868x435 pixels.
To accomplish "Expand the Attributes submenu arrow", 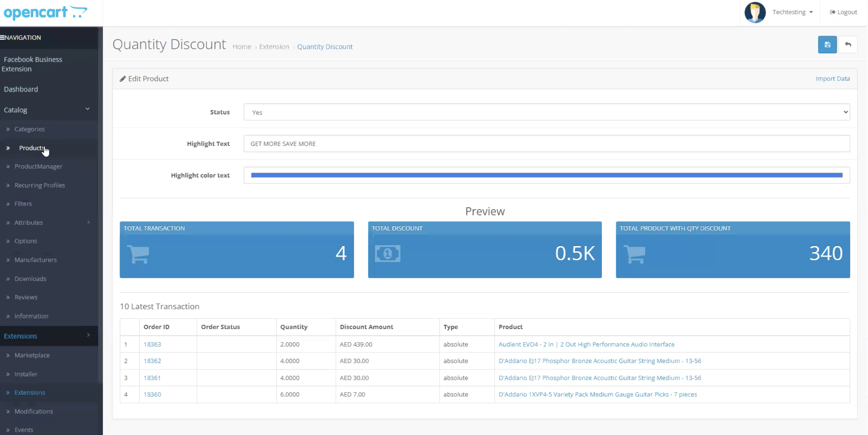I will [89, 222].
